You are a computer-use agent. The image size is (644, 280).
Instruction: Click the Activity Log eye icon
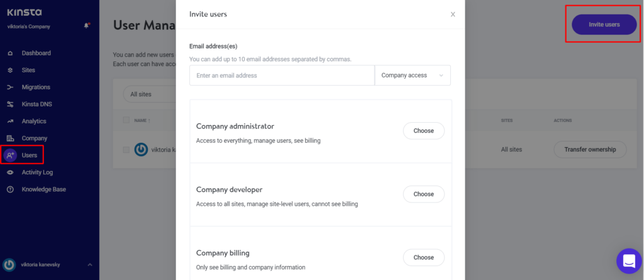tap(10, 172)
